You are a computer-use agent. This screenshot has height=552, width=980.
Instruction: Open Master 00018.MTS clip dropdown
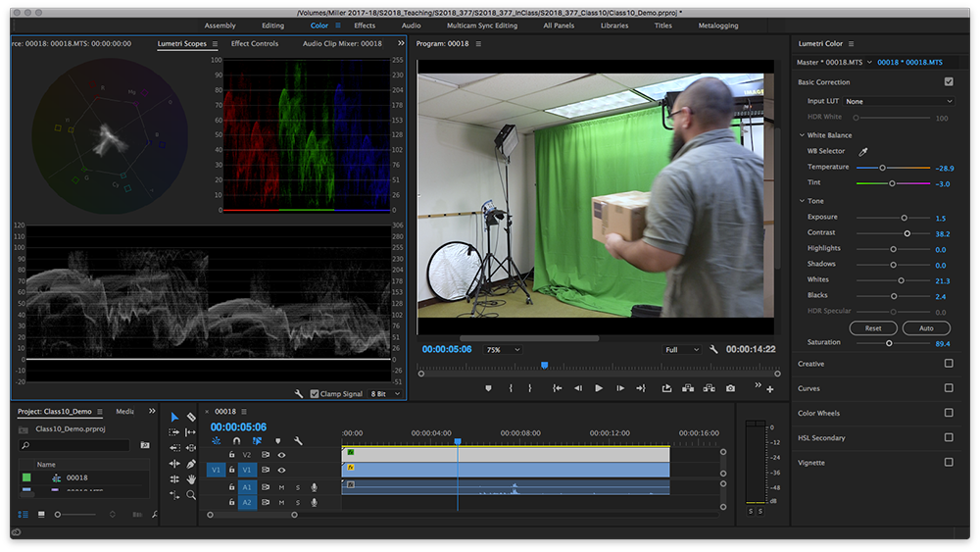869,62
